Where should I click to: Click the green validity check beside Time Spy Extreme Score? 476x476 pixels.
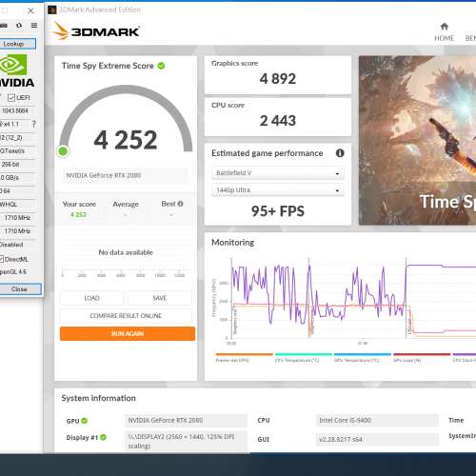point(161,66)
